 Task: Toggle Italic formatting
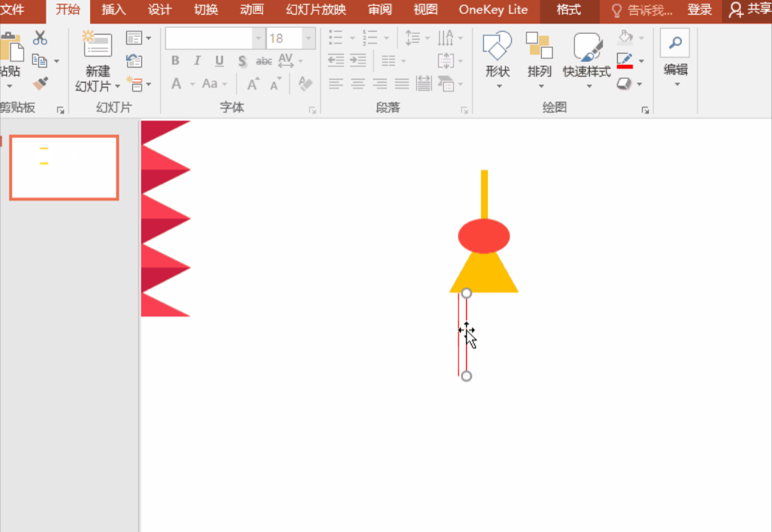coord(198,60)
